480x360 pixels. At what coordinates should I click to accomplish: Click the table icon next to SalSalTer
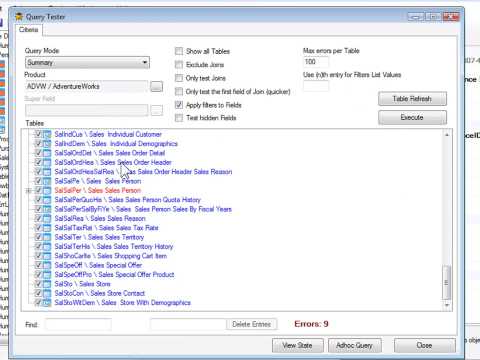[x=48, y=237]
